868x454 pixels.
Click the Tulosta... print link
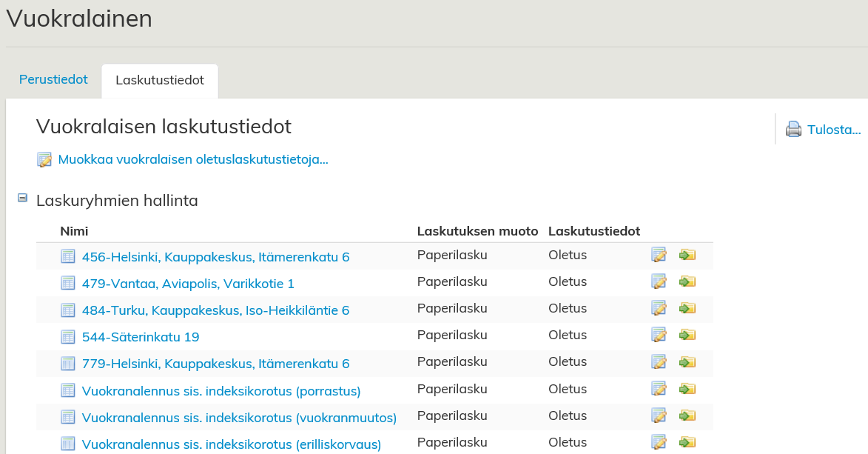coord(834,130)
